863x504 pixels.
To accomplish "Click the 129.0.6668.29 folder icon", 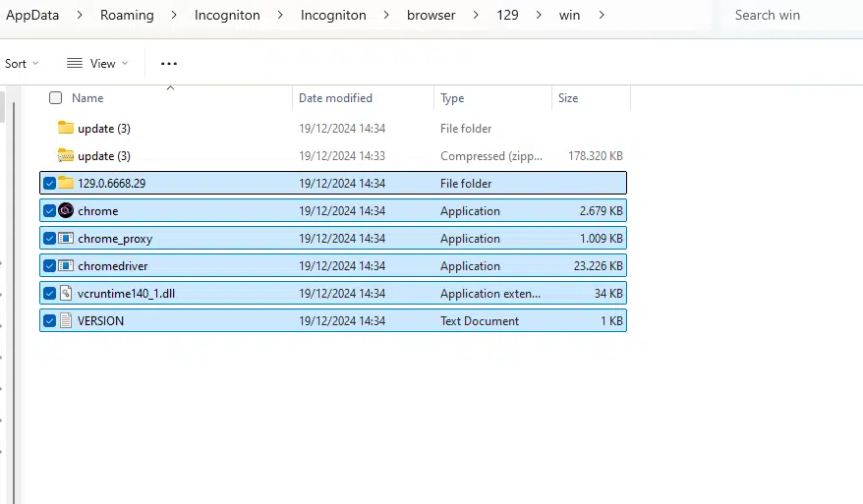I will point(66,183).
